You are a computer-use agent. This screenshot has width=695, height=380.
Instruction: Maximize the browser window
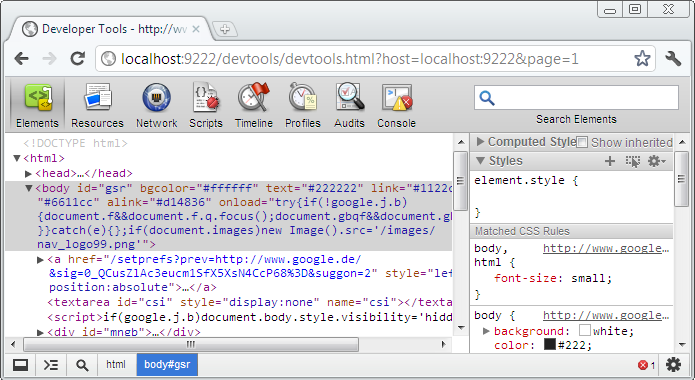[x=635, y=9]
